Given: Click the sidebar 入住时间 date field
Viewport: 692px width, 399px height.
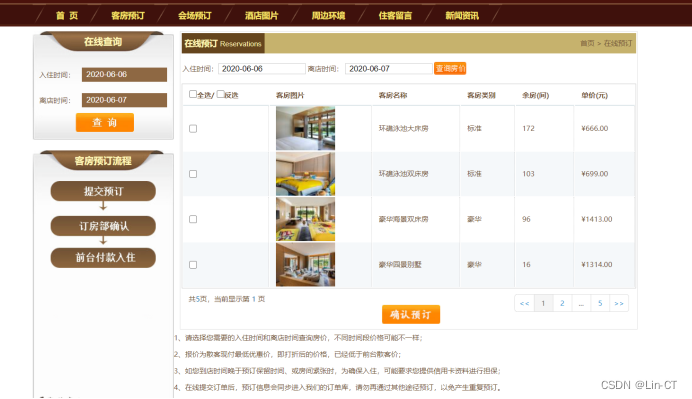Looking at the screenshot, I should pos(124,75).
